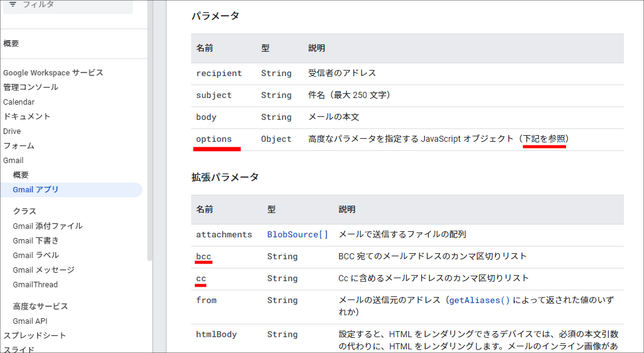The image size is (644, 353).
Task: Click the BCC 宛て description text
Action: [433, 256]
